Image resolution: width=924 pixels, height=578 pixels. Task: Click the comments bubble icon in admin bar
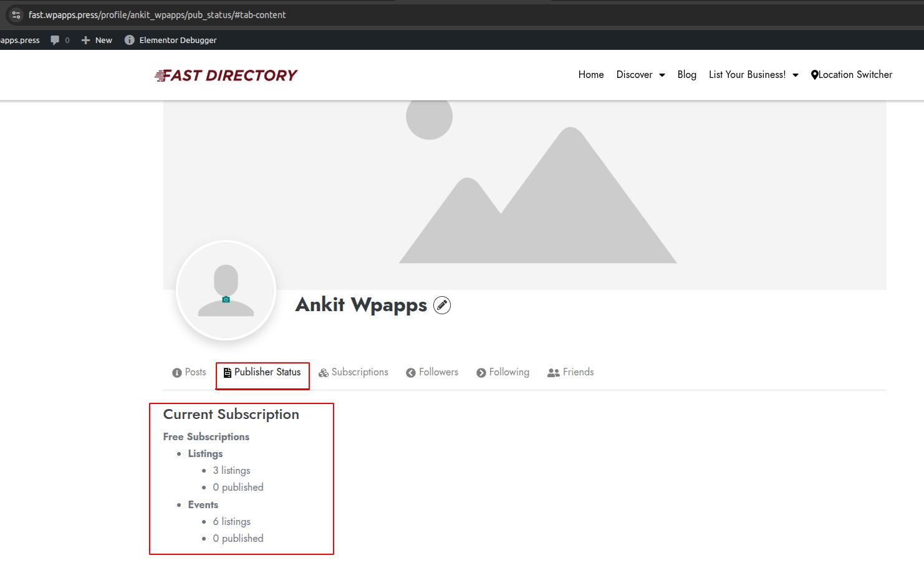[55, 40]
